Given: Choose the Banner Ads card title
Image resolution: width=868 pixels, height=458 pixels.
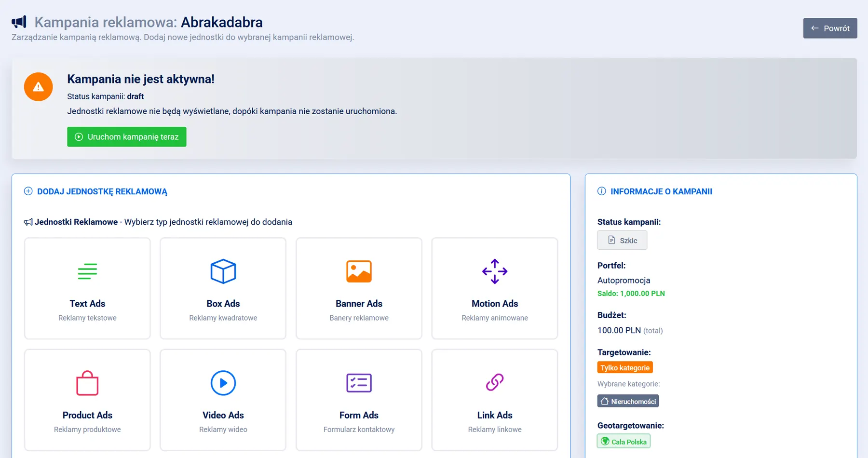Looking at the screenshot, I should 359,303.
